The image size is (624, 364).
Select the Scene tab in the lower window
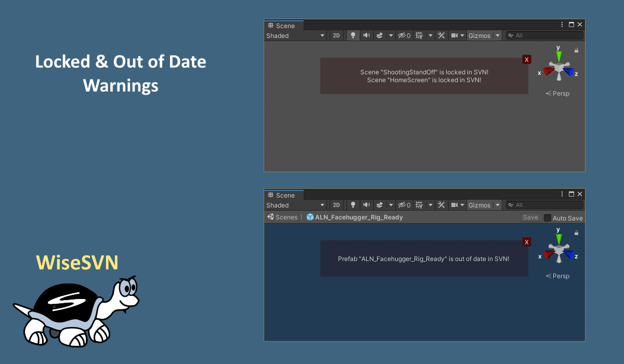point(284,195)
